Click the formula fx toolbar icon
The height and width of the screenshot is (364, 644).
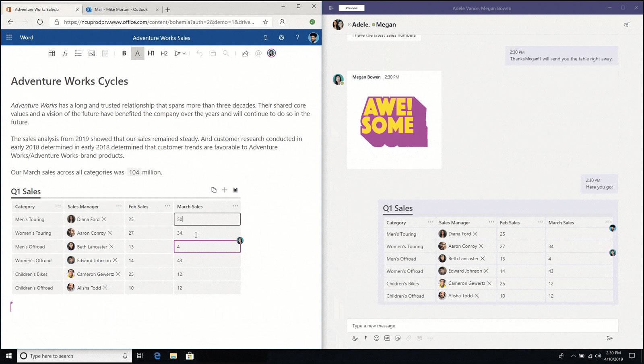65,53
